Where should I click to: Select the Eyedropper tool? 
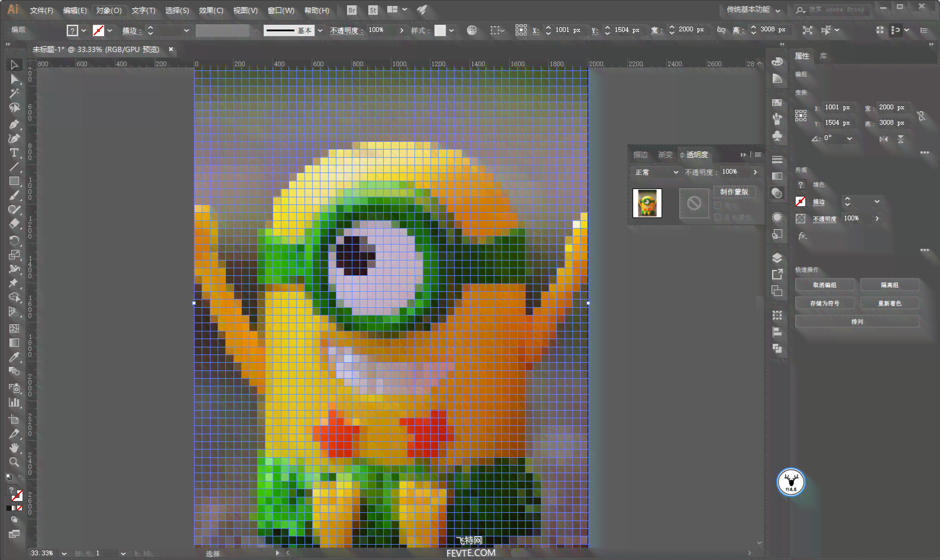(14, 357)
